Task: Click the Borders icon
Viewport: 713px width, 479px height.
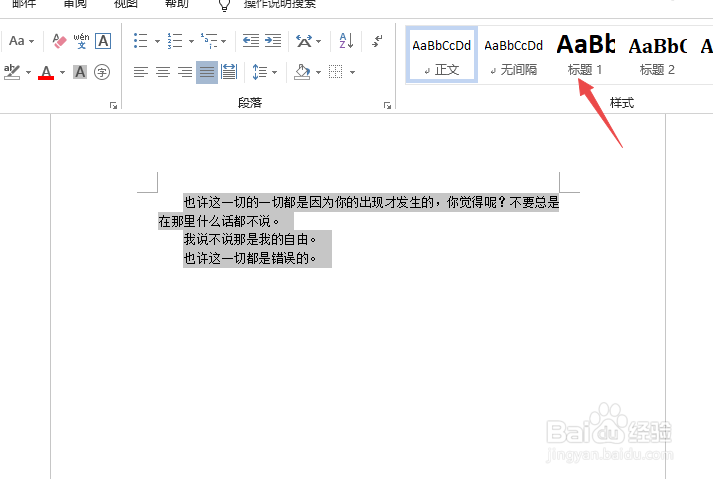Action: pos(336,72)
